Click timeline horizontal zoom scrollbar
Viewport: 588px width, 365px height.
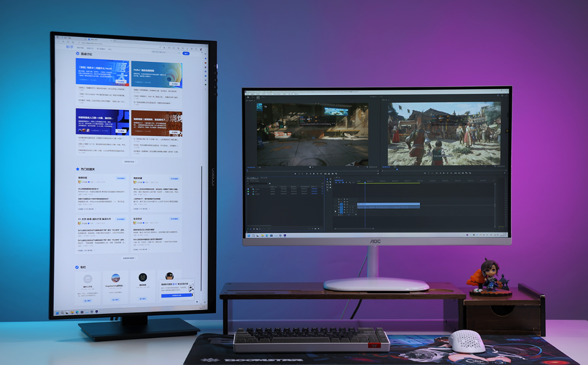354,229
